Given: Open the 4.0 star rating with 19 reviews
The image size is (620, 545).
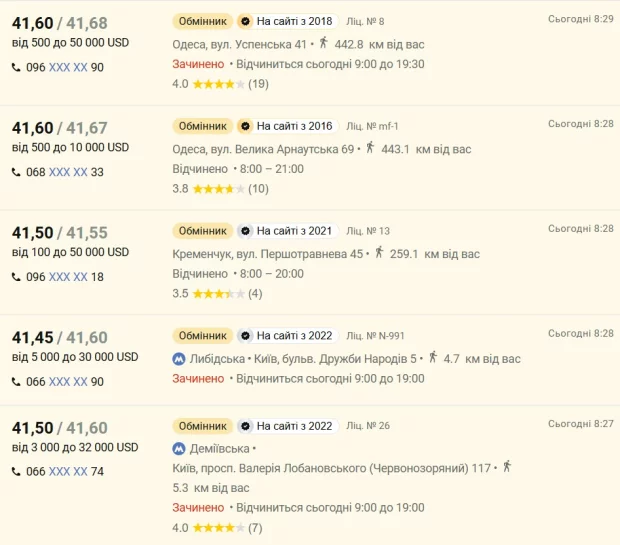Looking at the screenshot, I should click(x=220, y=84).
